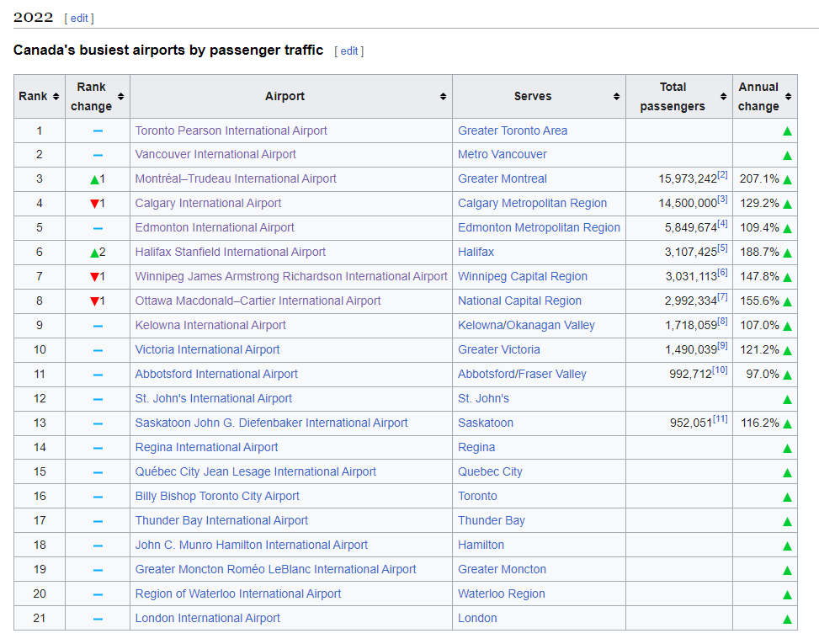Click the green increase arrow beside 207.1%
The height and width of the screenshot is (644, 819).
pos(787,179)
